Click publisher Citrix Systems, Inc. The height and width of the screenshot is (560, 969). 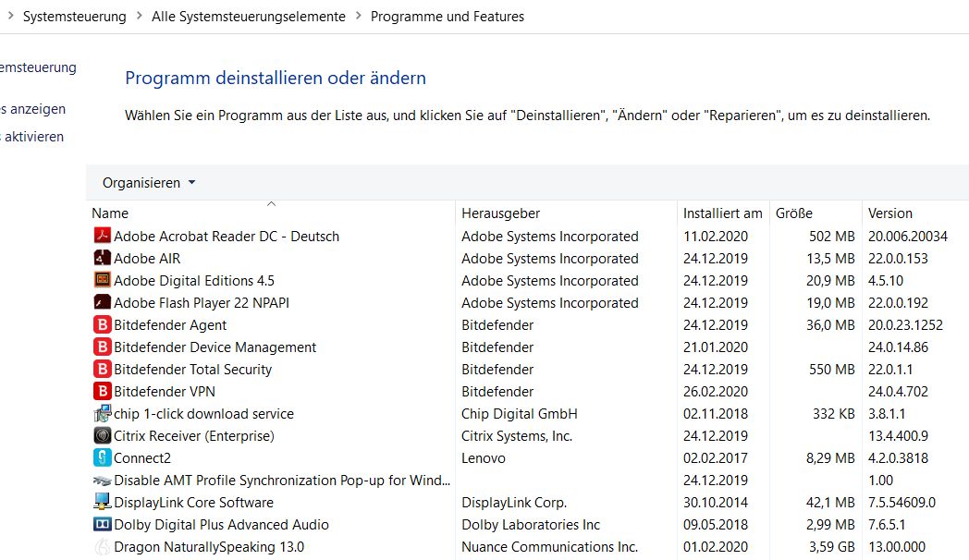(x=517, y=436)
